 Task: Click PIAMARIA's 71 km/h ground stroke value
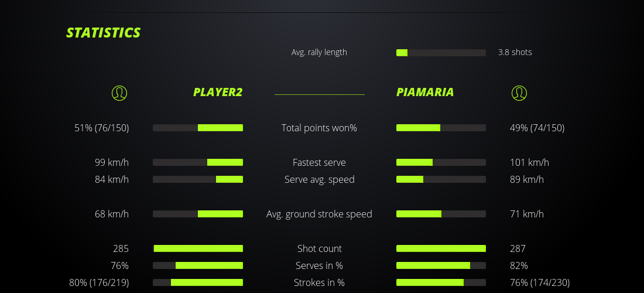tap(523, 214)
